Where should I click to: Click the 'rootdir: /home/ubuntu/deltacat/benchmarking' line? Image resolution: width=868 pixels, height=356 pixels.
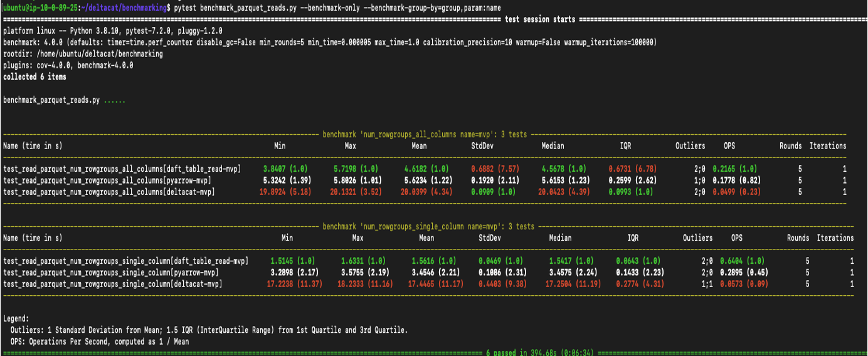pyautogui.click(x=83, y=54)
